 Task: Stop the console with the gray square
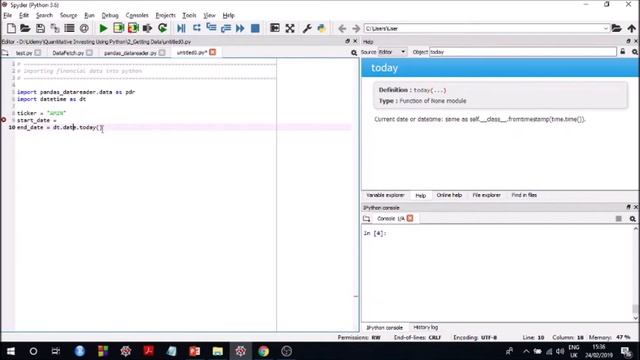(619, 219)
